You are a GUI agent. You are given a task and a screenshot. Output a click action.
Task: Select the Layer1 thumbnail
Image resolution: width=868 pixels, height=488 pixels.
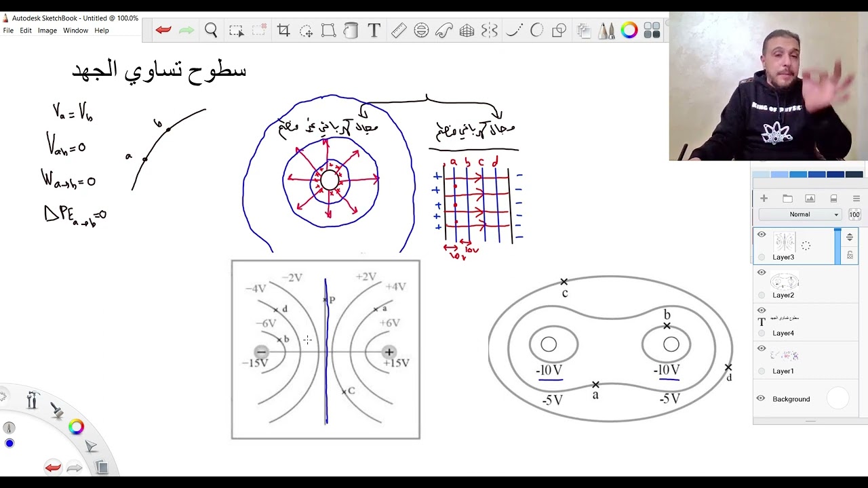[x=784, y=357]
